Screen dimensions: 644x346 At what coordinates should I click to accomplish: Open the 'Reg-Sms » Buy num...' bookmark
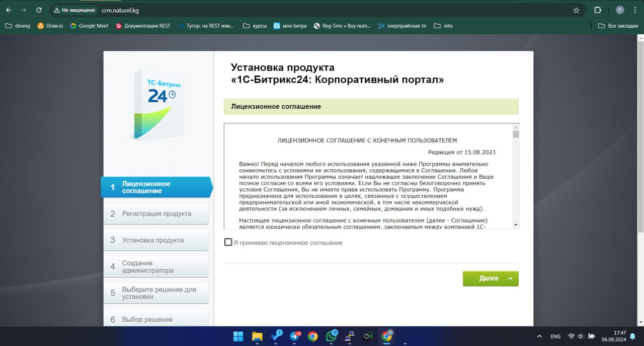point(342,26)
